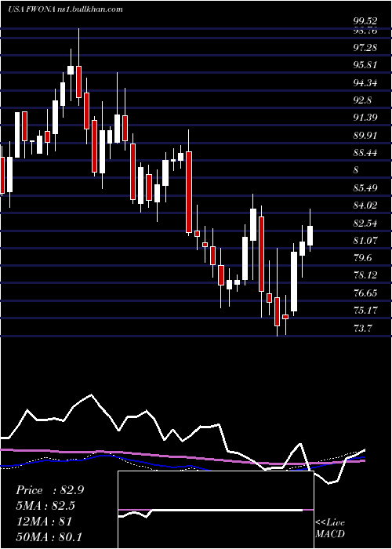The height and width of the screenshot is (549, 392).
Task: Click the 85.49 price axis label
Action: 365,188
